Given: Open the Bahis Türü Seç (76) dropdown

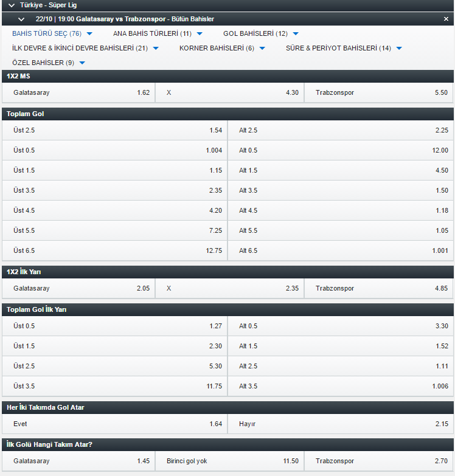Looking at the screenshot, I should pyautogui.click(x=89, y=33).
